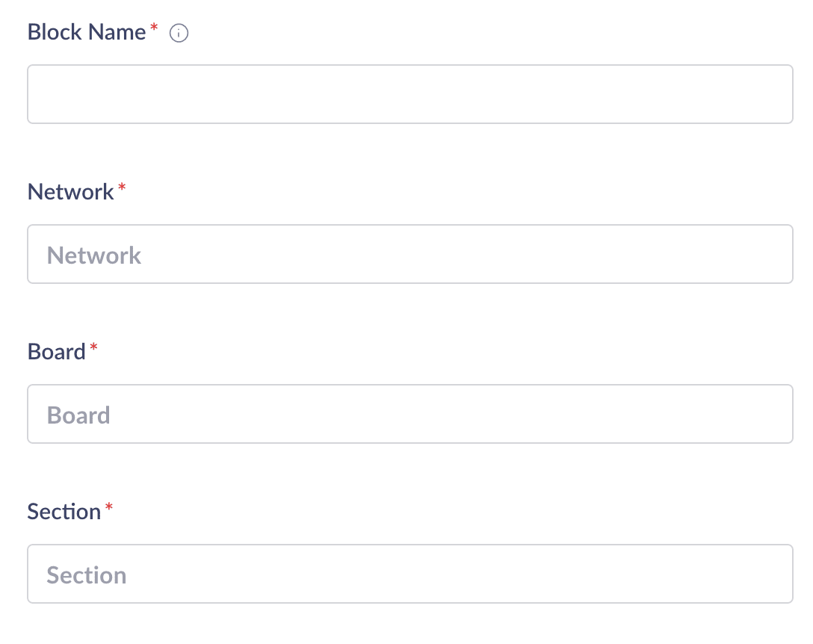This screenshot has width=813, height=644.
Task: Click the grey Network placeholder text
Action: point(94,256)
